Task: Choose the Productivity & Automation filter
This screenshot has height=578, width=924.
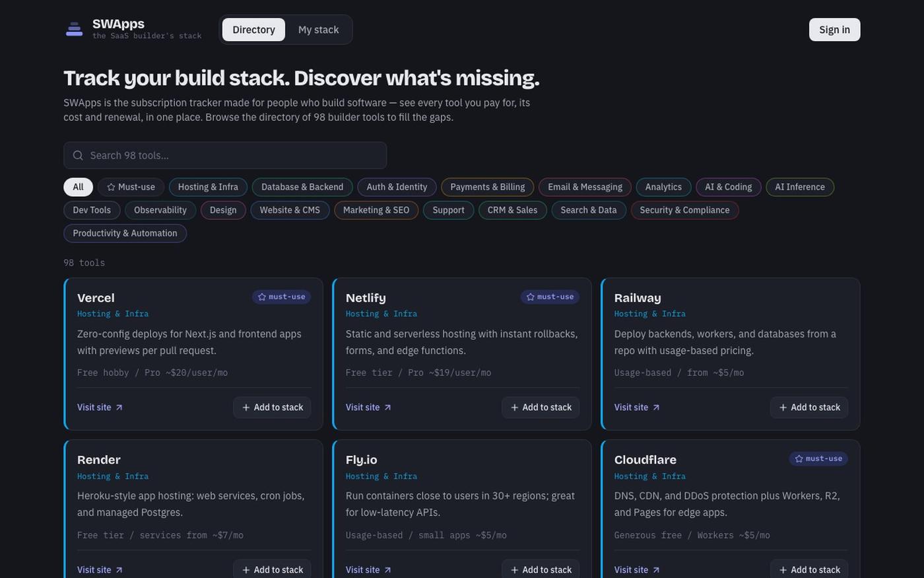Action: pos(125,233)
